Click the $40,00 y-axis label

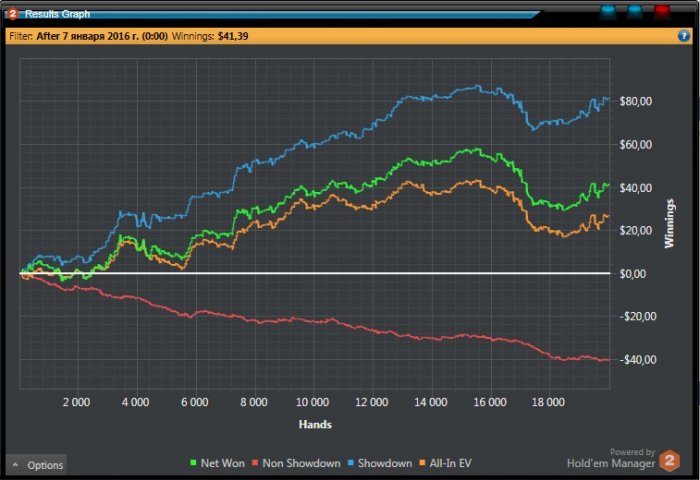(635, 188)
